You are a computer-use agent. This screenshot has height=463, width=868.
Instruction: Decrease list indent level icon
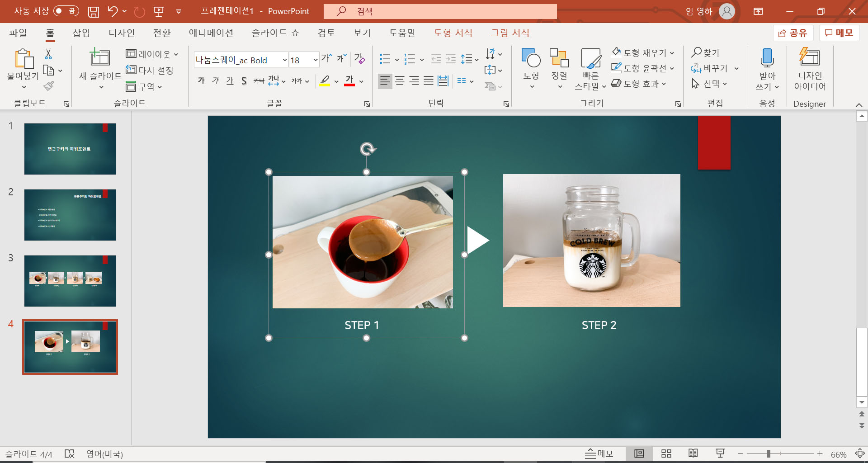436,59
